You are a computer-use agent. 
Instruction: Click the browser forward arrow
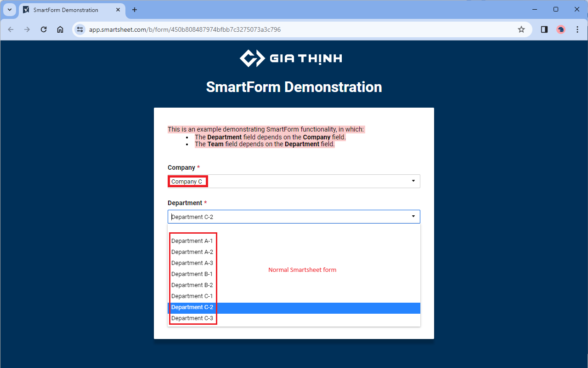pos(27,29)
